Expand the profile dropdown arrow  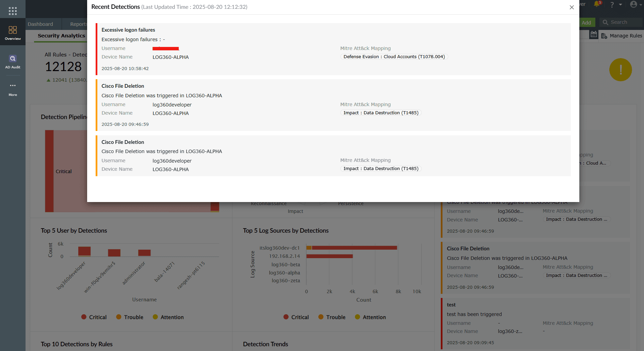[x=640, y=5]
